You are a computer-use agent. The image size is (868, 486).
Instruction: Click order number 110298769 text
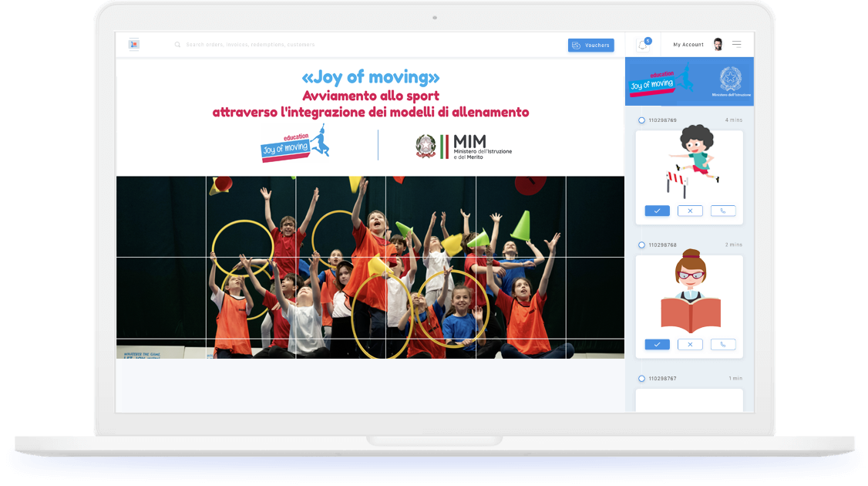(663, 120)
